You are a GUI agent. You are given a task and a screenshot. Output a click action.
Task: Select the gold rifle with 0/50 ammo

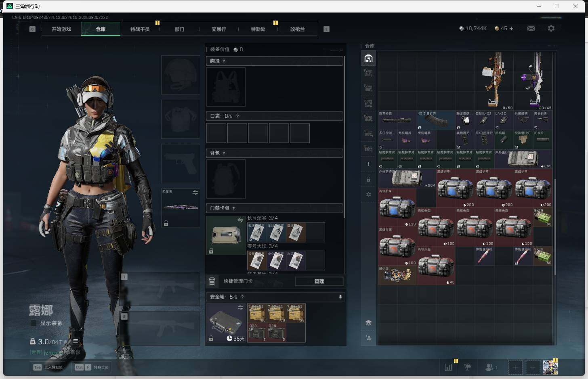click(x=494, y=81)
